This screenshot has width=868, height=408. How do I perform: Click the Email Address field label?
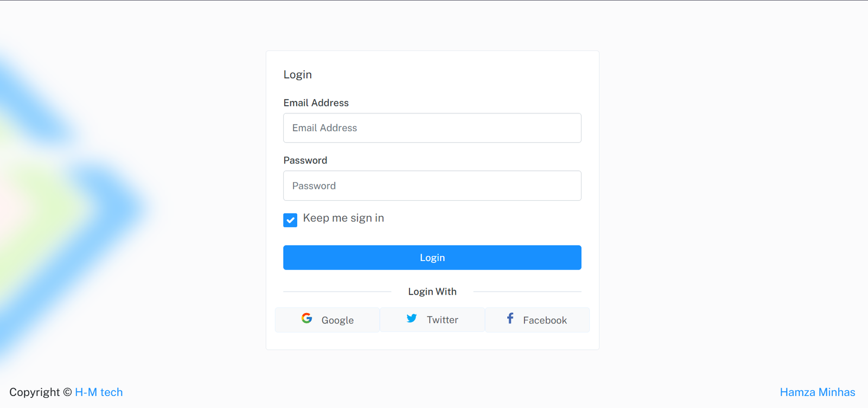(316, 103)
